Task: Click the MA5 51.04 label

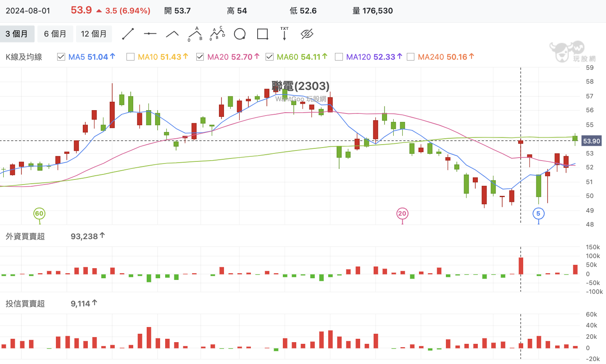Action: (92, 57)
